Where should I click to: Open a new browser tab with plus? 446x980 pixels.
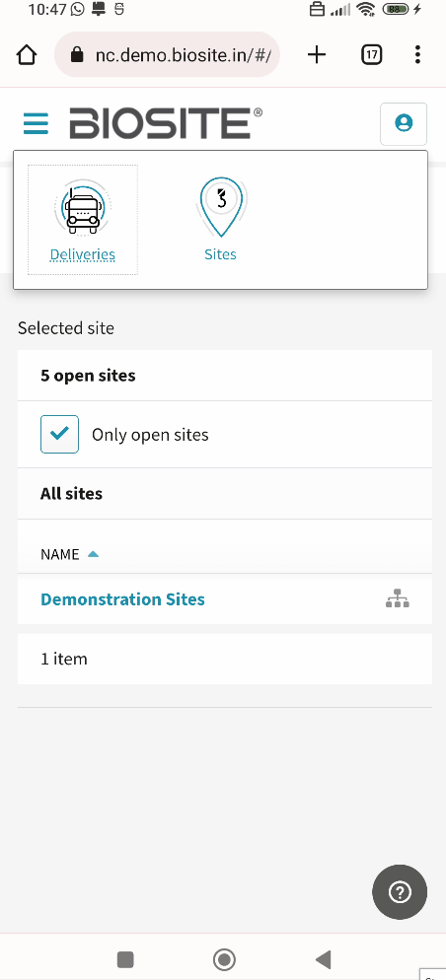click(x=317, y=55)
